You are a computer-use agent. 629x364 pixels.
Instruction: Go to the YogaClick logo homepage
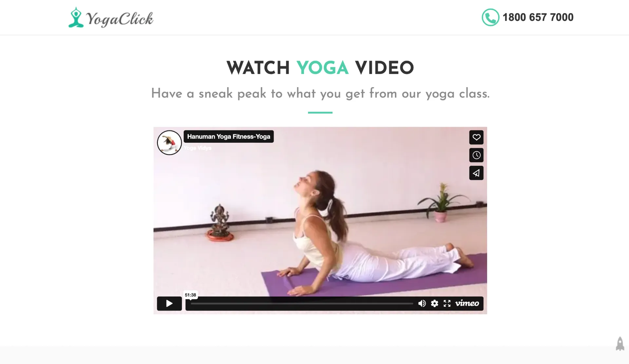(x=111, y=18)
